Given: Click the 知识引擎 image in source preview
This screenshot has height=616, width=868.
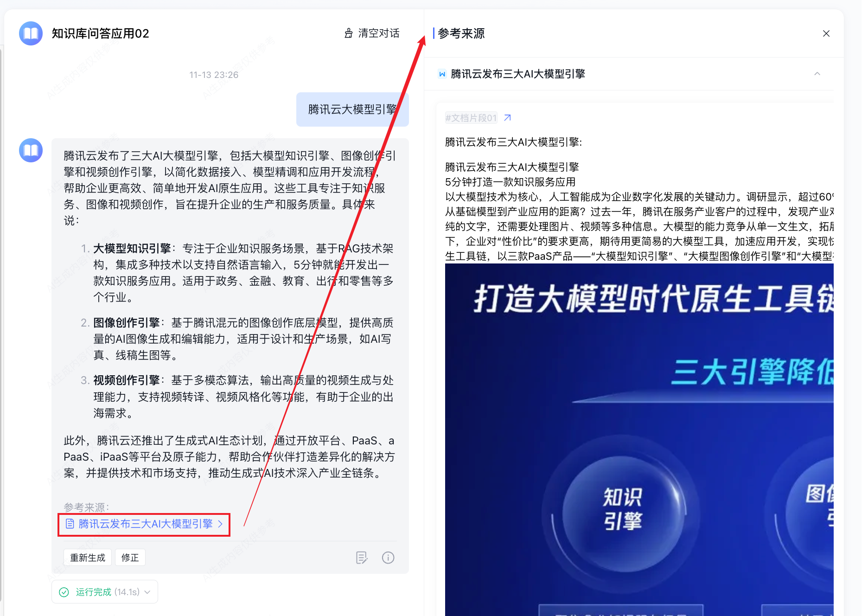Looking at the screenshot, I should [x=622, y=509].
